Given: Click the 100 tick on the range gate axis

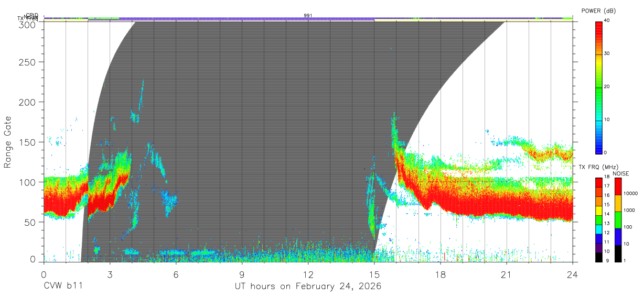Looking at the screenshot, I should [28, 182].
